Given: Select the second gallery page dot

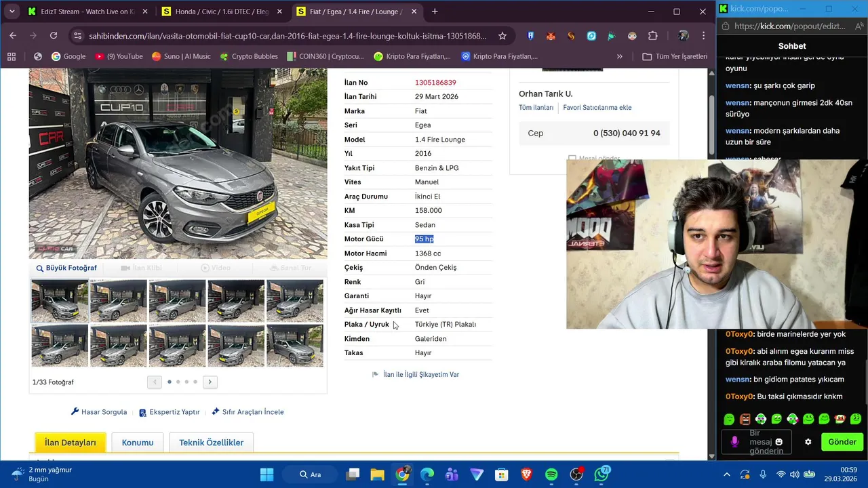Looking at the screenshot, I should [178, 382].
